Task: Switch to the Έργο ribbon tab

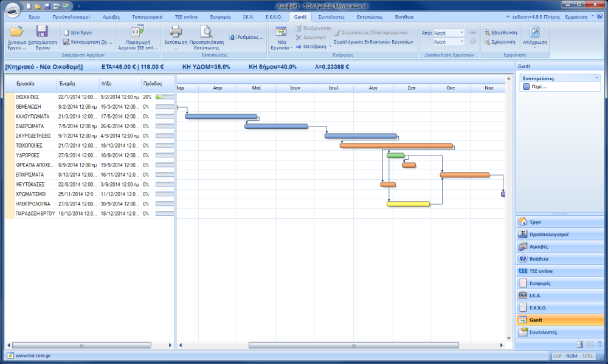Action: [34, 17]
